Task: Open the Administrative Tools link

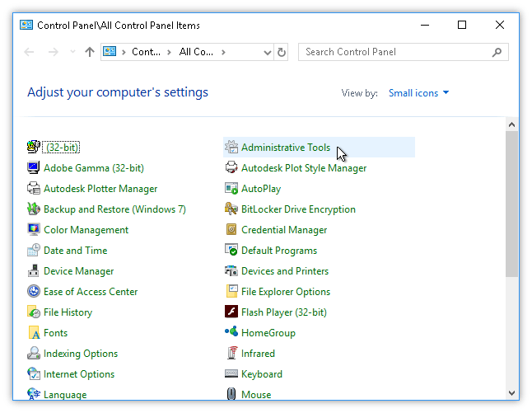Action: (285, 148)
